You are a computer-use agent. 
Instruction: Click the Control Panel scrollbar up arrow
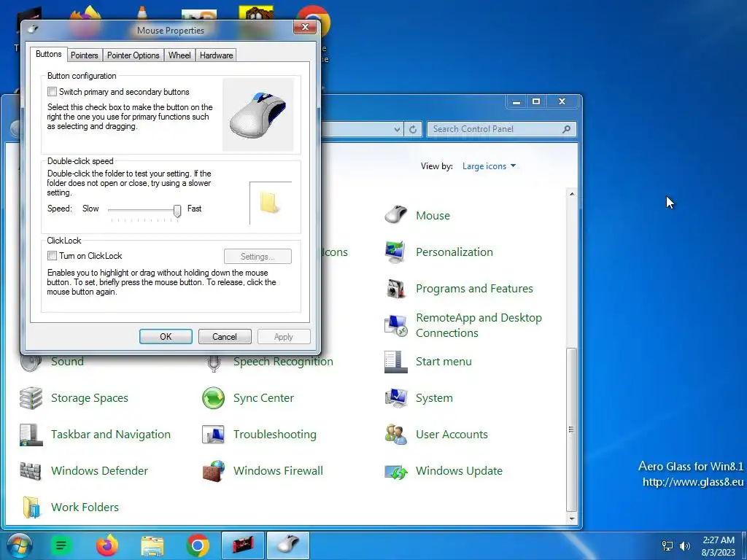572,194
